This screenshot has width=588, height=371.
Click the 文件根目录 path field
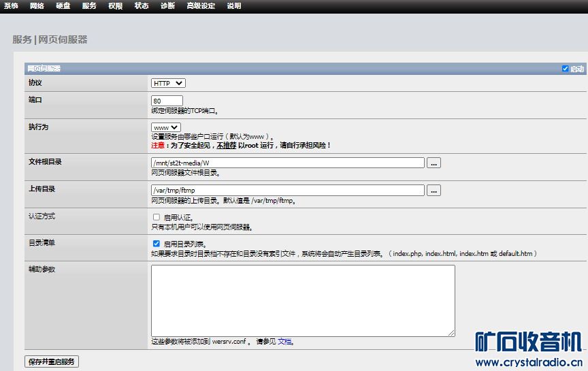288,163
